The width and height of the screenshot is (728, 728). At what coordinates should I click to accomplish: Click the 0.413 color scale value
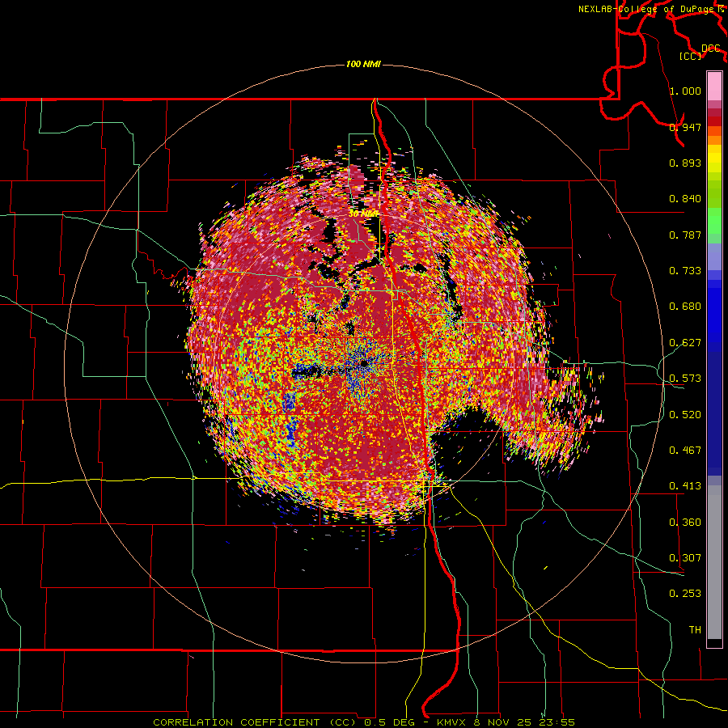click(685, 486)
